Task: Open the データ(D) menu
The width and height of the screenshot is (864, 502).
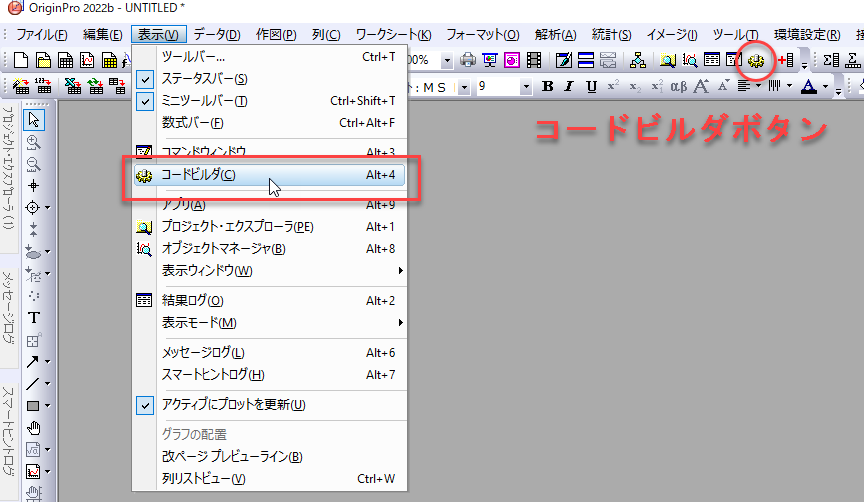Action: pos(217,35)
